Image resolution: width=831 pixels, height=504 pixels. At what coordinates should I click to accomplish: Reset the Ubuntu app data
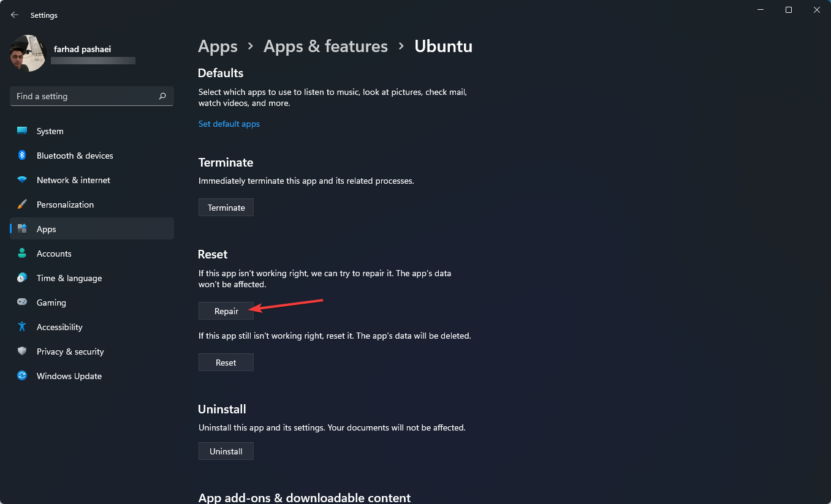tap(226, 362)
